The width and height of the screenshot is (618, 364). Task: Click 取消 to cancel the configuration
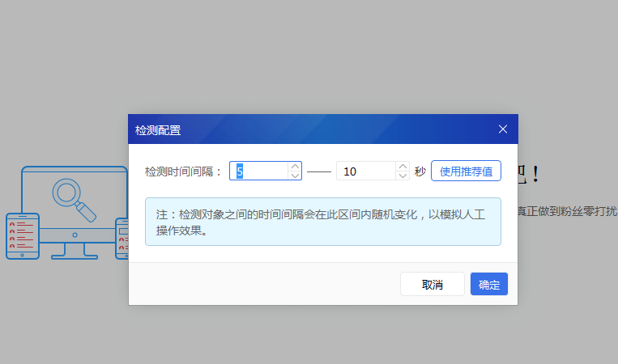pyautogui.click(x=432, y=285)
